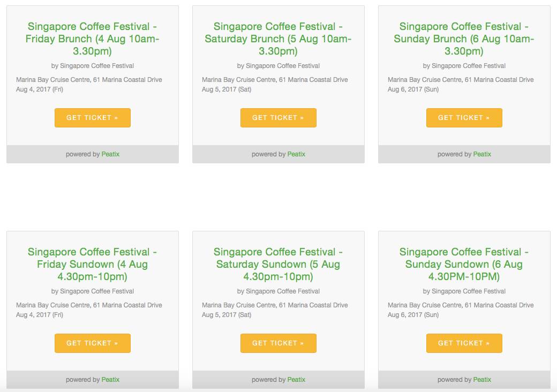Select the Friday Sundown event title link
Screen dimensions: 557x392
click(x=92, y=265)
